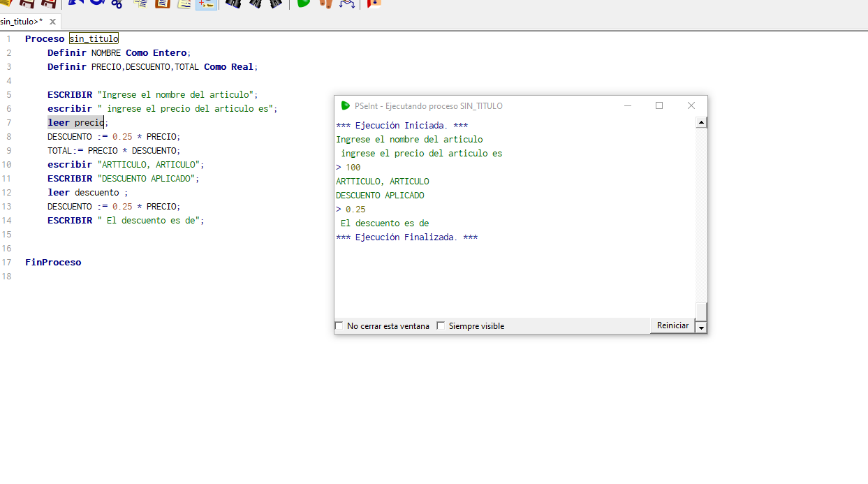Click 'El descuento es de' in output window

385,223
